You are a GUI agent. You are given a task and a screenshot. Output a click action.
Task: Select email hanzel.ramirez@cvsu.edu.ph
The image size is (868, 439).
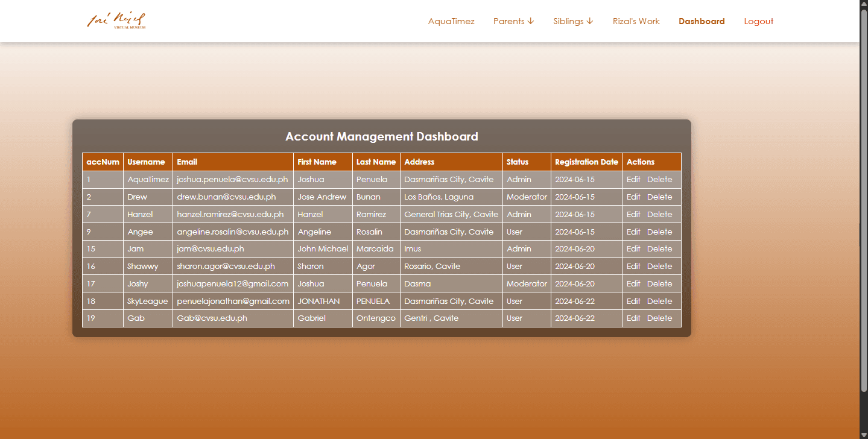click(230, 214)
